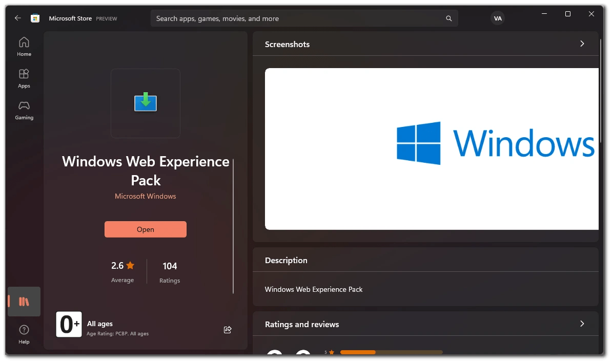
Task: Click the Open button
Action: pos(146,229)
